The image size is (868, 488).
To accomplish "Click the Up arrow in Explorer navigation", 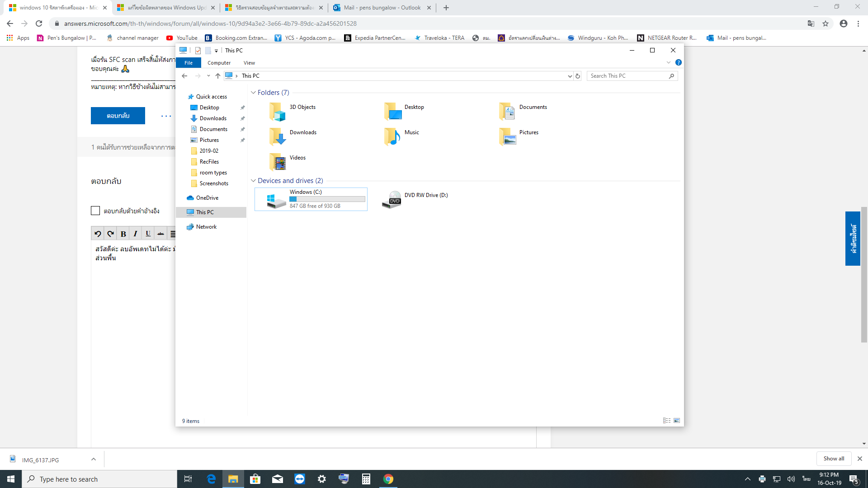I will (x=218, y=76).
